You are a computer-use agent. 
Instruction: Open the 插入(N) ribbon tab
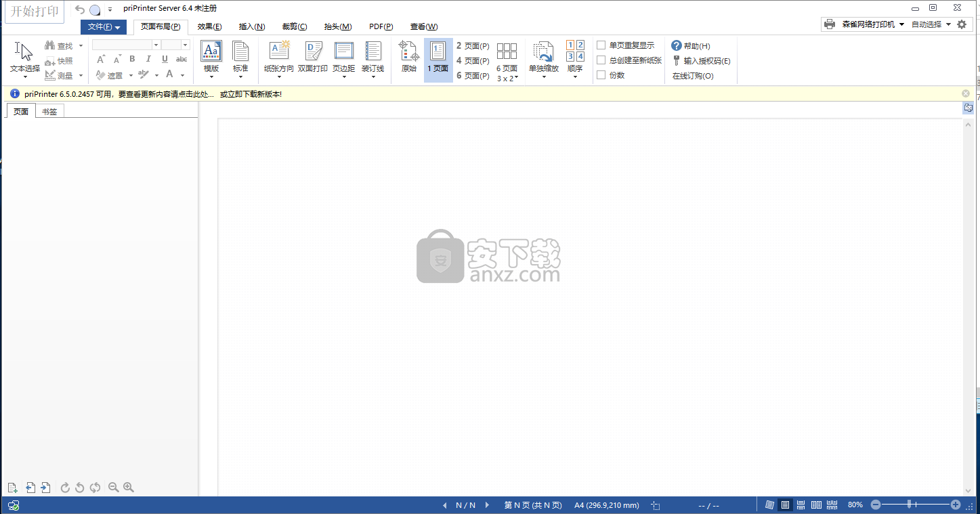(x=252, y=27)
